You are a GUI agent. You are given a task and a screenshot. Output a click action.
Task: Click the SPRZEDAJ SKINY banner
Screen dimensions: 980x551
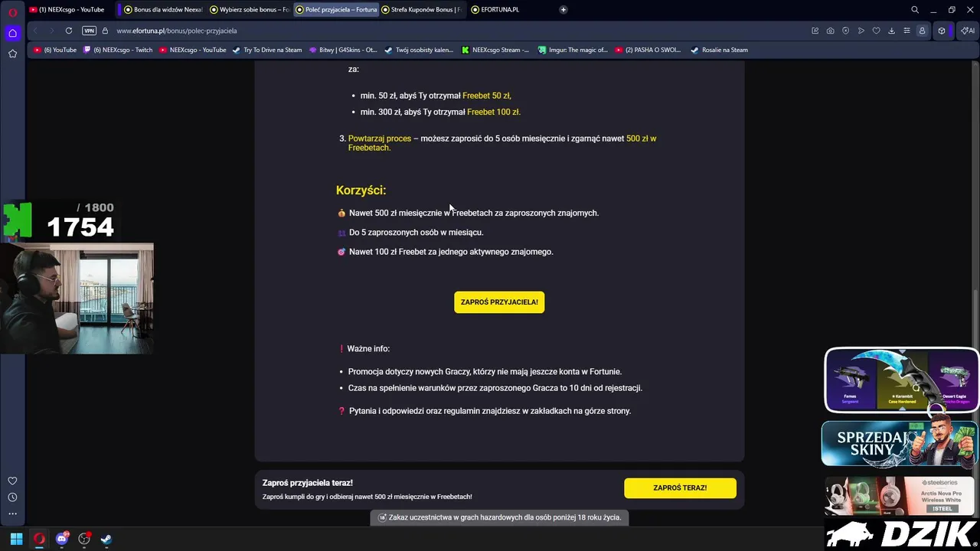(x=900, y=443)
